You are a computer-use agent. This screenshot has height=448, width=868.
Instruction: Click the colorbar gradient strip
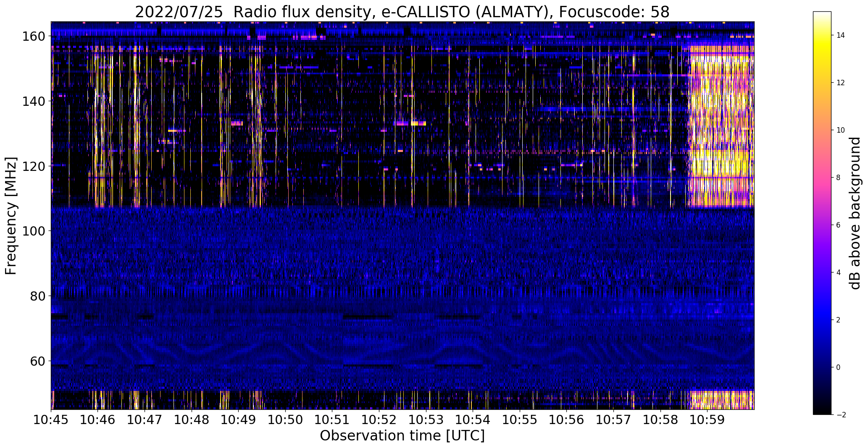pos(822,213)
